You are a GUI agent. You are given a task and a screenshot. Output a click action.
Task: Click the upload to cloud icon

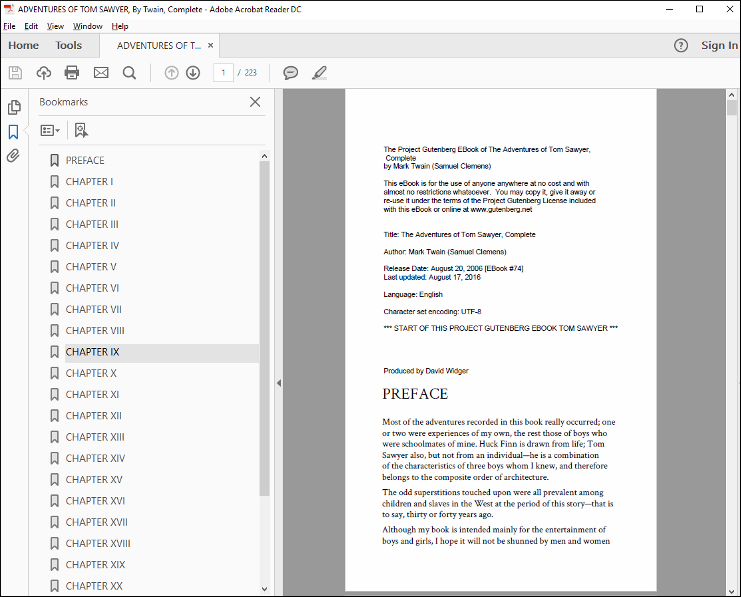pos(43,73)
